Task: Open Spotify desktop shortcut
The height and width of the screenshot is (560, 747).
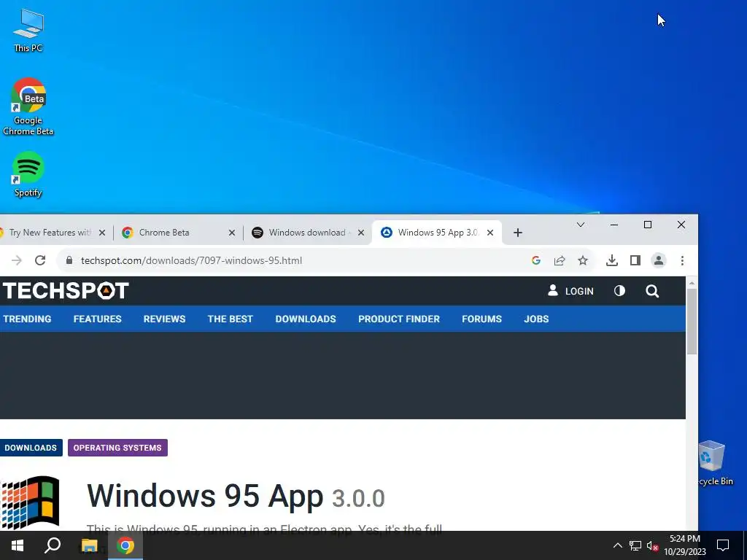Action: coord(28,174)
